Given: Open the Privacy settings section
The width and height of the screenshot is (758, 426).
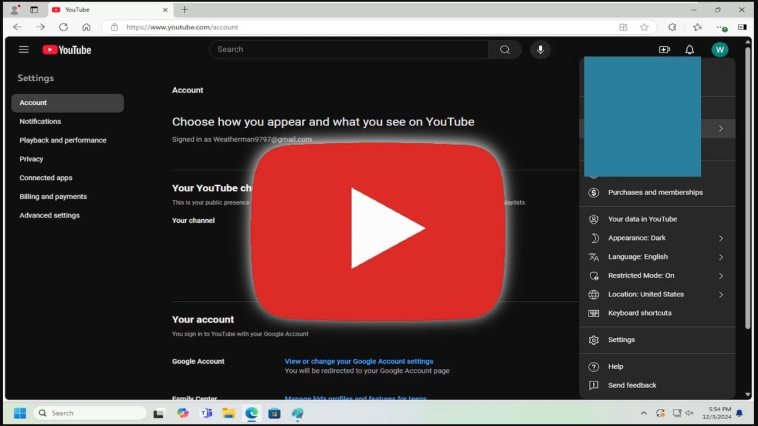Looking at the screenshot, I should pos(68,159).
